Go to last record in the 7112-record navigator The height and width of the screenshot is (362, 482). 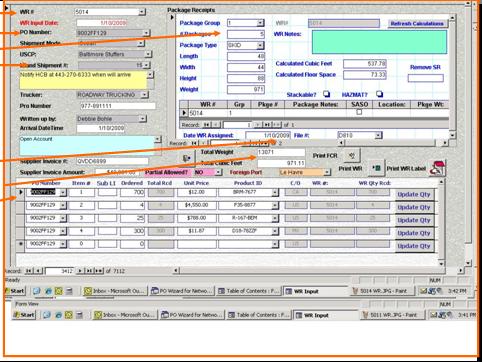tap(89, 271)
